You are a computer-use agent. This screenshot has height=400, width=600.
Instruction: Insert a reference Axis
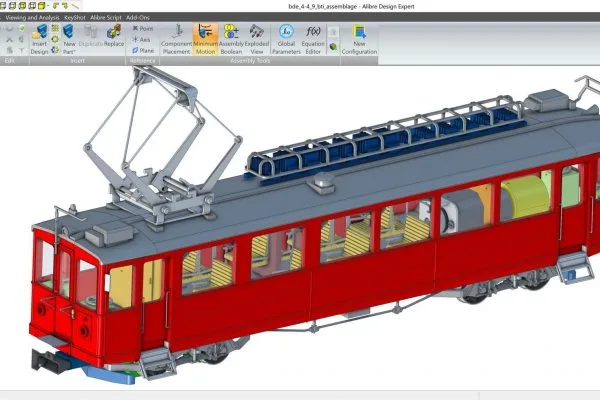(x=142, y=39)
